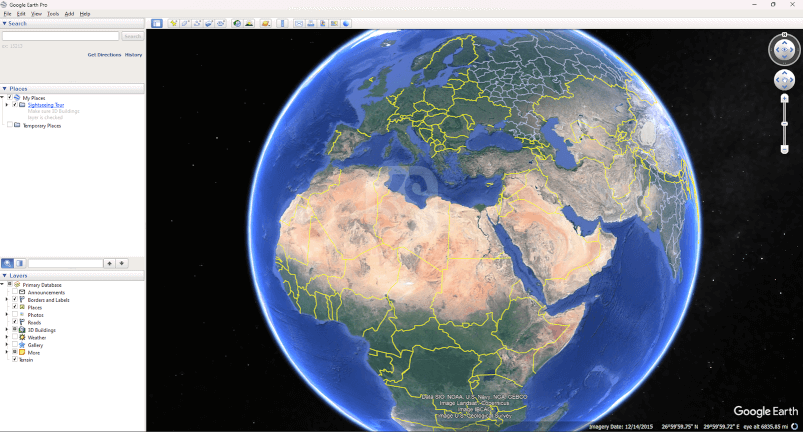Image resolution: width=803 pixels, height=432 pixels.
Task: Enable the Weather layer checkbox
Action: [15, 337]
